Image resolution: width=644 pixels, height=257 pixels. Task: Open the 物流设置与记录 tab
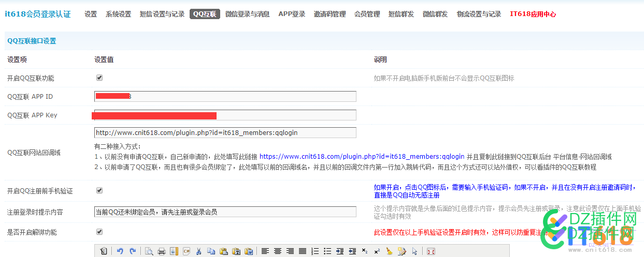pyautogui.click(x=479, y=14)
